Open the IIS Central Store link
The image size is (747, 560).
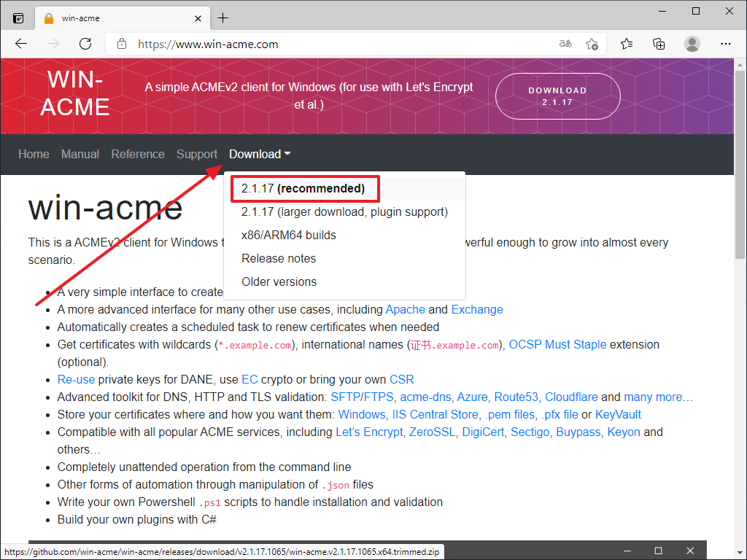(435, 415)
